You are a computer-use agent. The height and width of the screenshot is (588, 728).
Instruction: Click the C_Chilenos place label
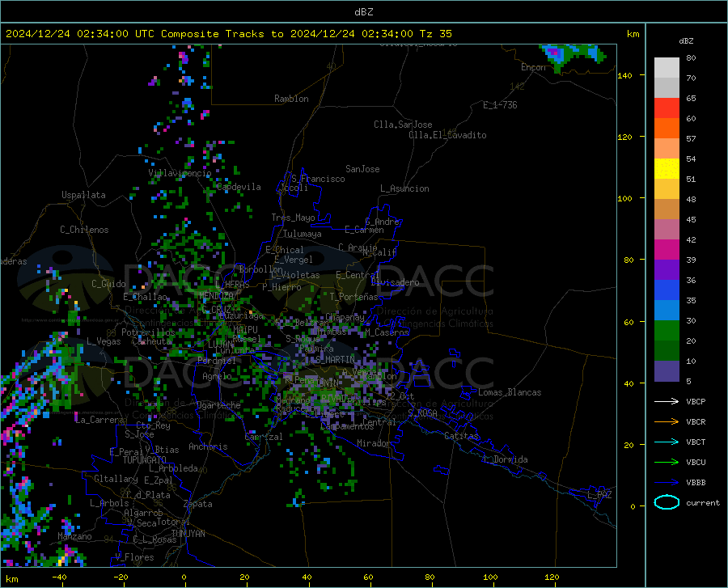[84, 230]
